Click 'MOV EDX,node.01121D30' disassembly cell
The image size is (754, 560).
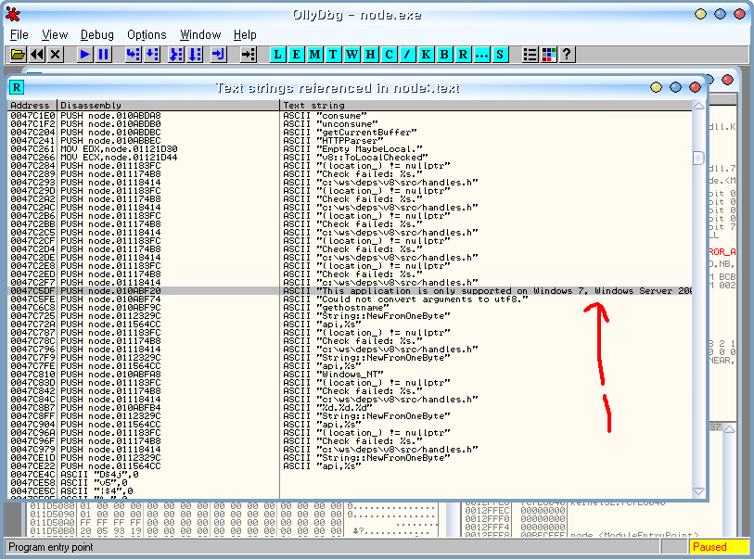119,149
